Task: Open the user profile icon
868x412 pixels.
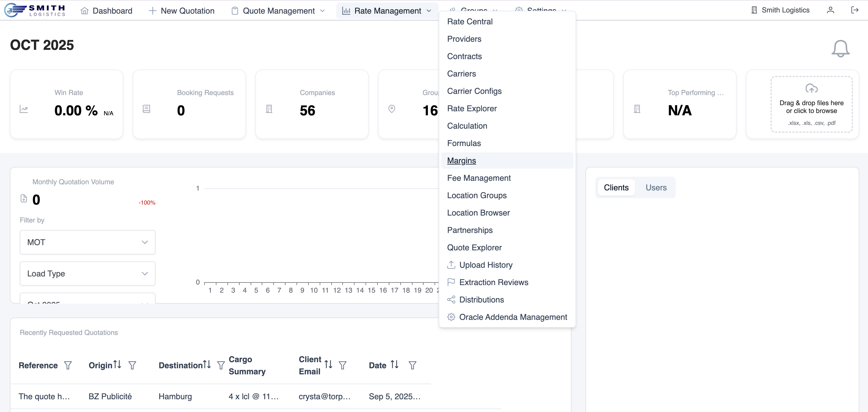Action: pos(830,10)
